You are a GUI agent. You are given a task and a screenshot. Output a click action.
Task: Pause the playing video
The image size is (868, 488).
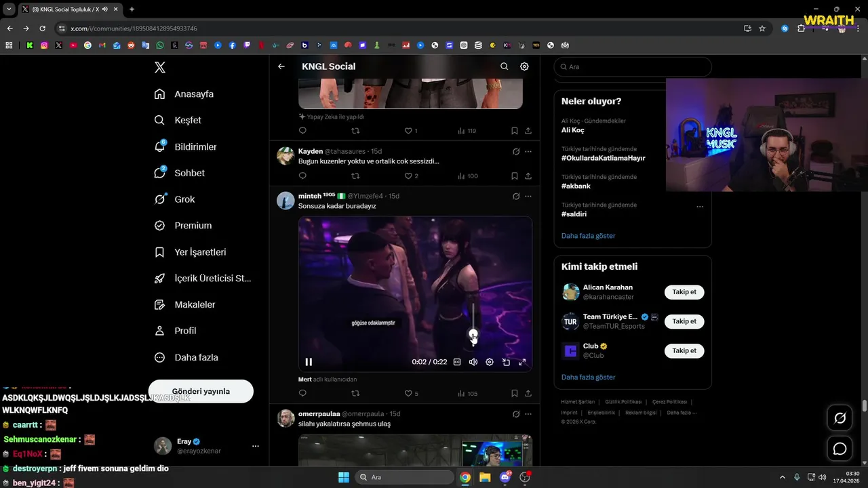309,362
